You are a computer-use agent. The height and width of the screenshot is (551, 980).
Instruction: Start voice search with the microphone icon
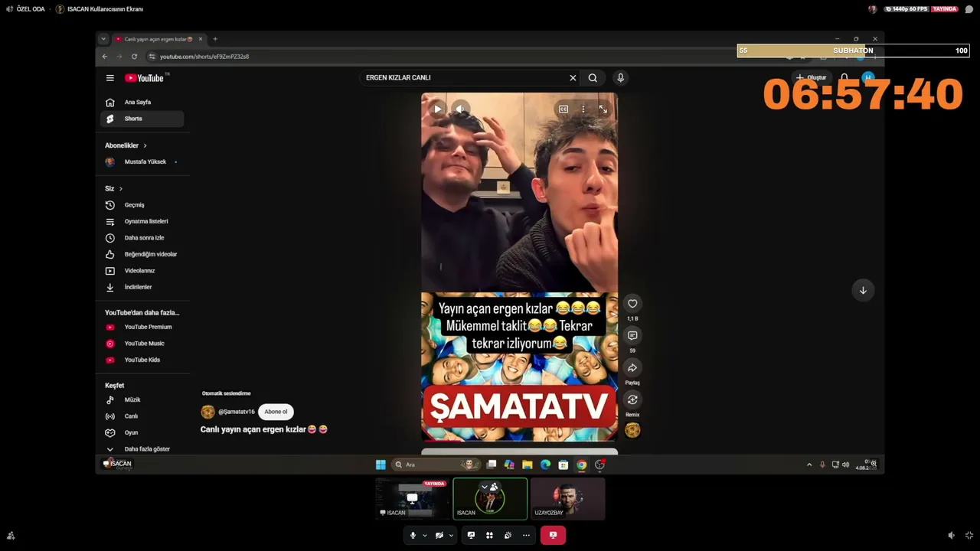coord(621,77)
